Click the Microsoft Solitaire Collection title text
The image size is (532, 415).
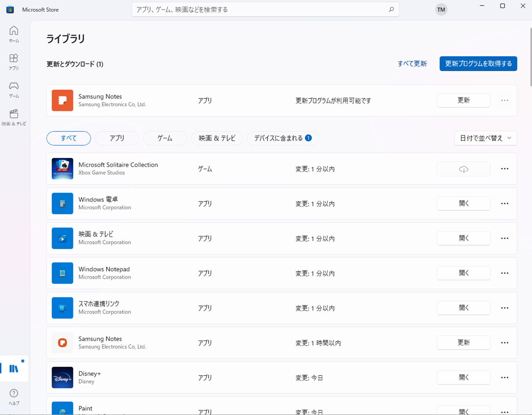118,165
